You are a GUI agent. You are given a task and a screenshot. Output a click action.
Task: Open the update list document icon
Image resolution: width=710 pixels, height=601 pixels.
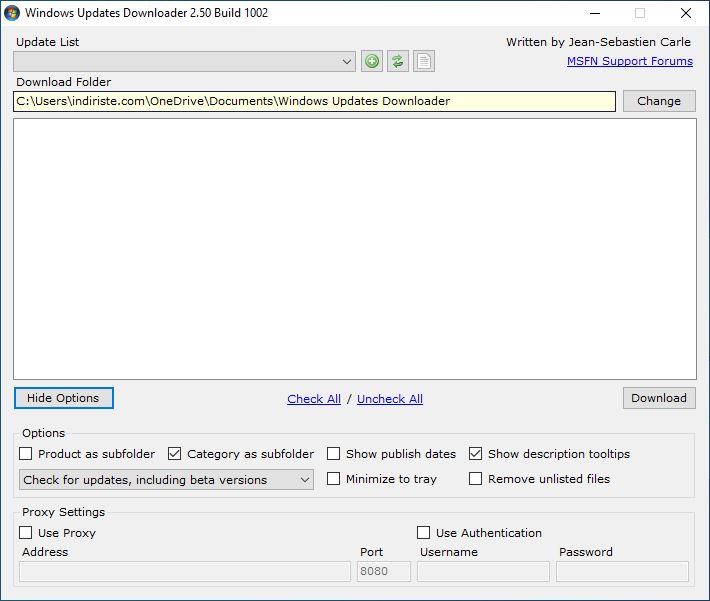click(x=424, y=61)
